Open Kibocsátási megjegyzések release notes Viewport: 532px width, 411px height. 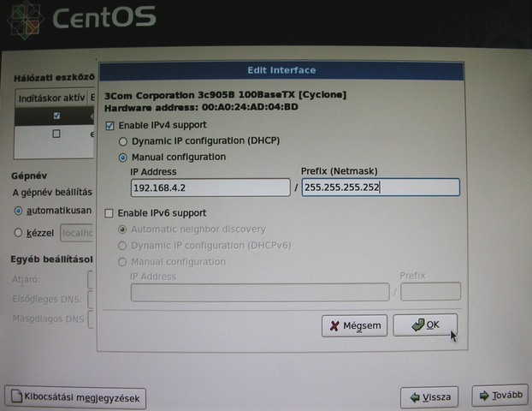[x=75, y=397]
